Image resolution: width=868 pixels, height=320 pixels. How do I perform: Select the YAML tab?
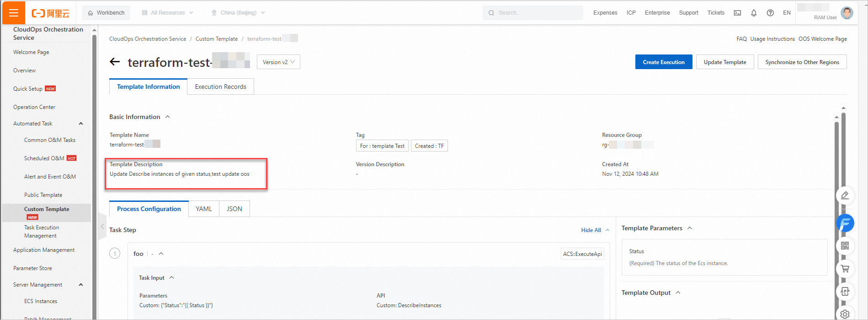pos(204,209)
